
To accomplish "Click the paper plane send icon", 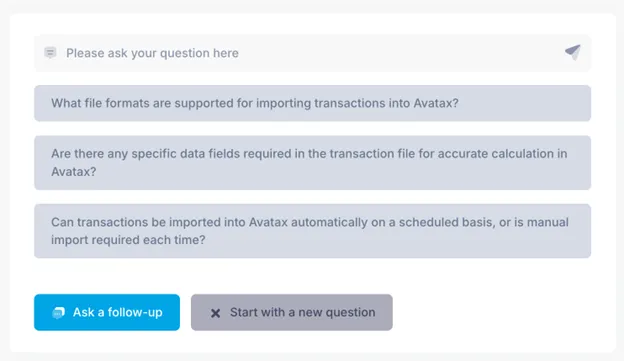I will 573,52.
